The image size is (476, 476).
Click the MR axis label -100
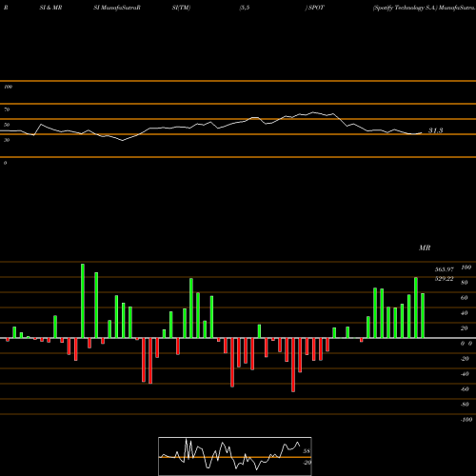pos(466,420)
